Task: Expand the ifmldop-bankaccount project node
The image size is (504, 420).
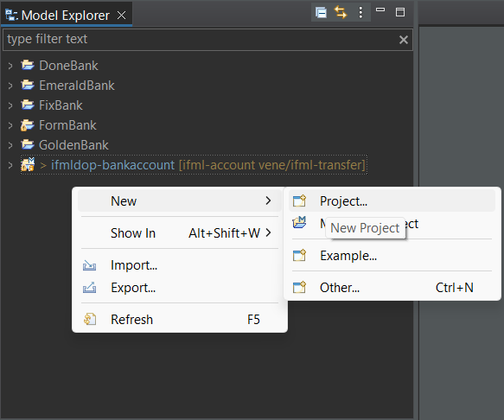Action: [10, 165]
